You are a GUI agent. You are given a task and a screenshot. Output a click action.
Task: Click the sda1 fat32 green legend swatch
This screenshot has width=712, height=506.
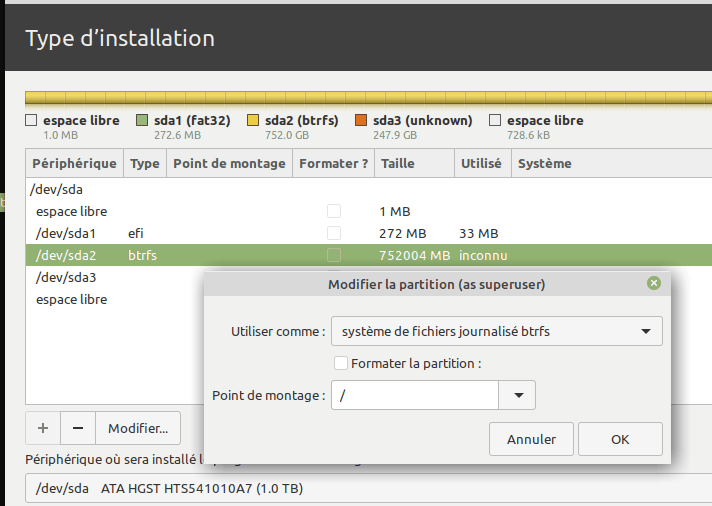141,121
